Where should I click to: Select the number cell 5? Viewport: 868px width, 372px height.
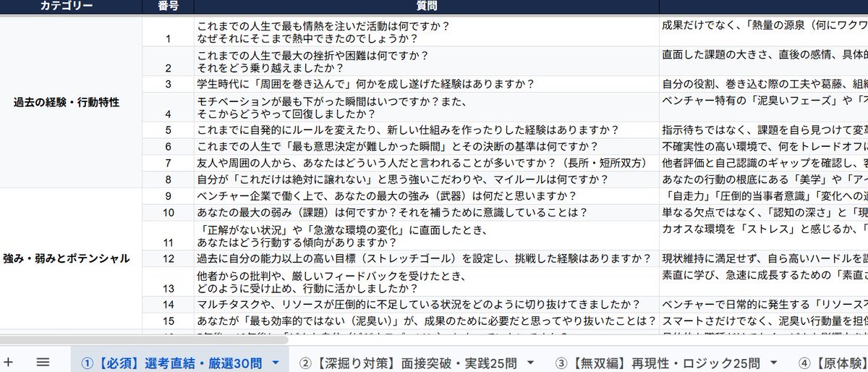pyautogui.click(x=168, y=130)
